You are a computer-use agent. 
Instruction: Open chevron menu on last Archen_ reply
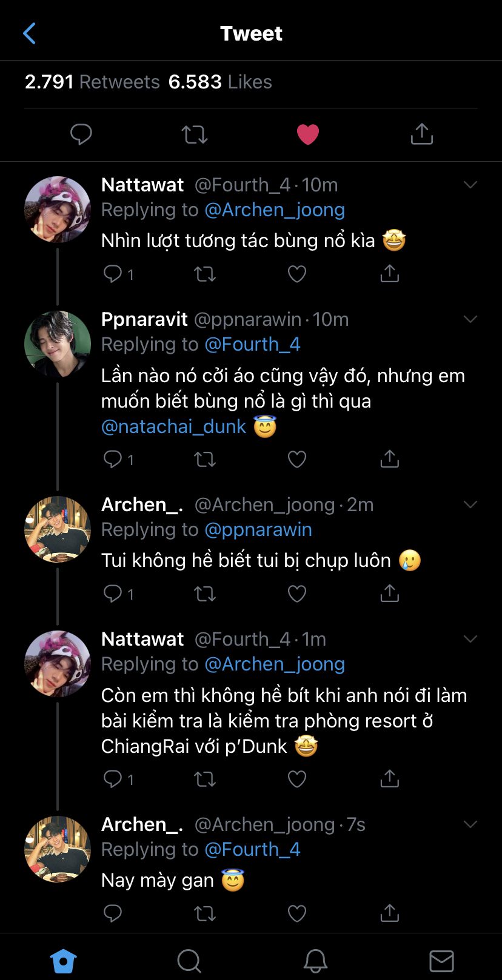[470, 824]
